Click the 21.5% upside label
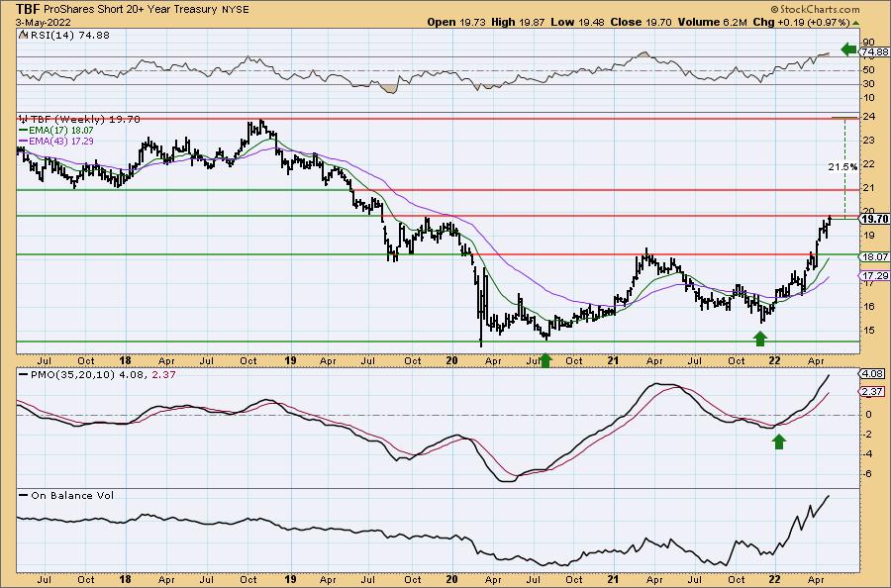 point(842,167)
